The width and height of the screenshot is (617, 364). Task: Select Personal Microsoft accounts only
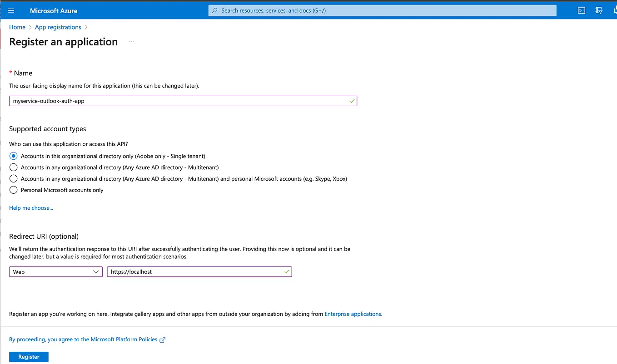coord(13,190)
